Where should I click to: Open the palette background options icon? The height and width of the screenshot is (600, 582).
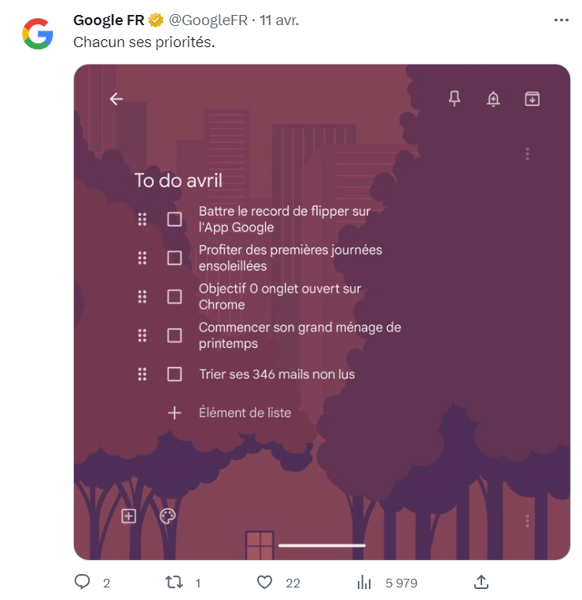pos(167,516)
